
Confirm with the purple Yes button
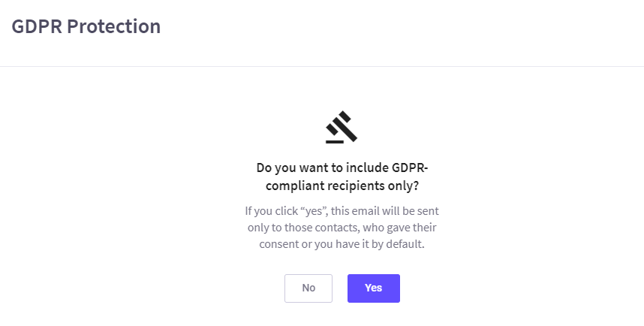click(373, 288)
